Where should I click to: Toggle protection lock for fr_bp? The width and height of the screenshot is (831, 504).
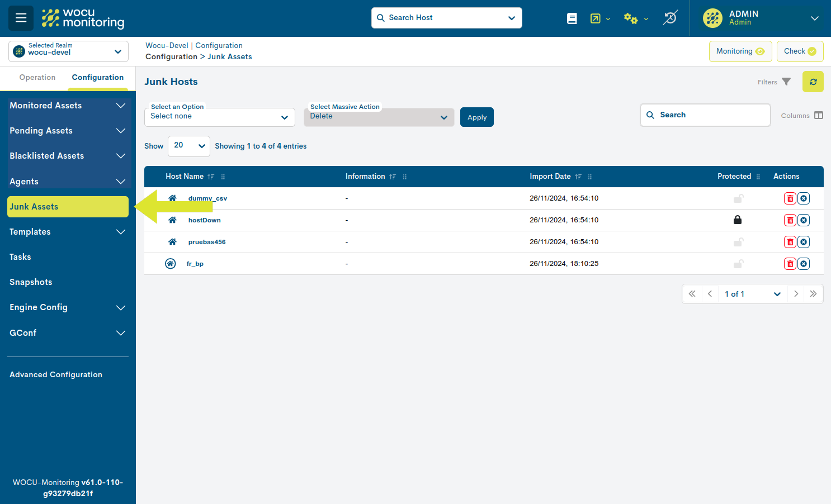(x=738, y=264)
